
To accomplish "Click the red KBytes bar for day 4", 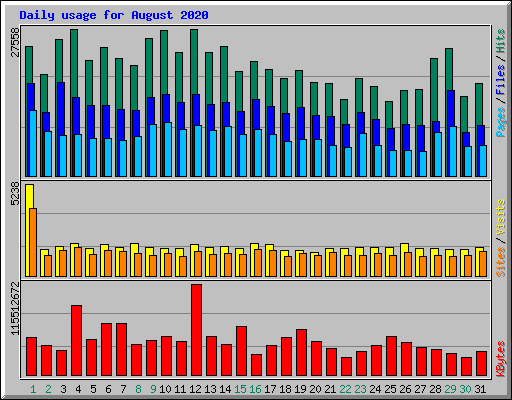I will [76, 340].
